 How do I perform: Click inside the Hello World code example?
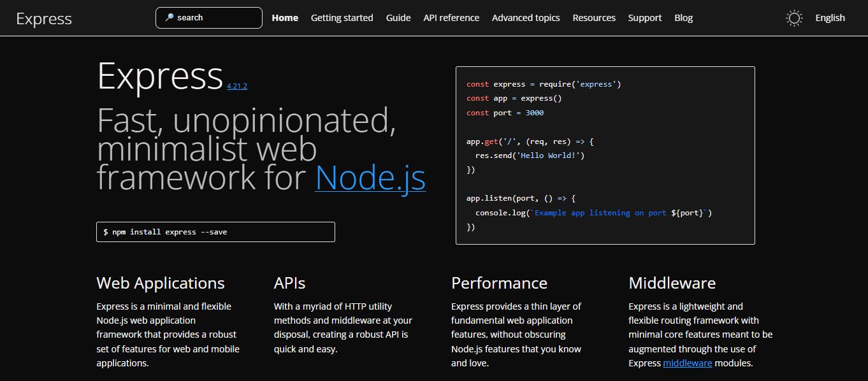click(605, 155)
